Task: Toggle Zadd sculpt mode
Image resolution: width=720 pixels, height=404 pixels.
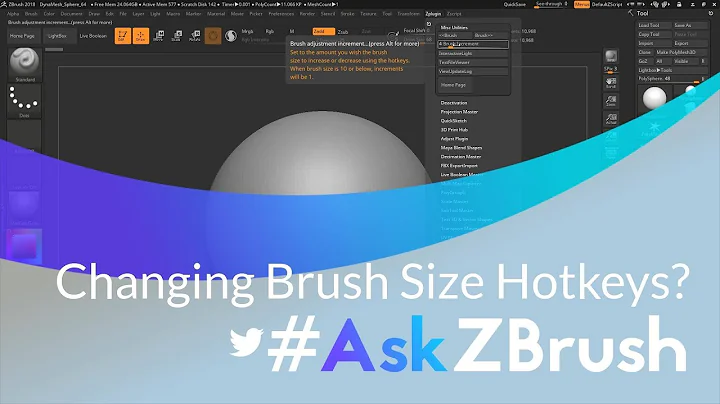Action: pos(324,31)
